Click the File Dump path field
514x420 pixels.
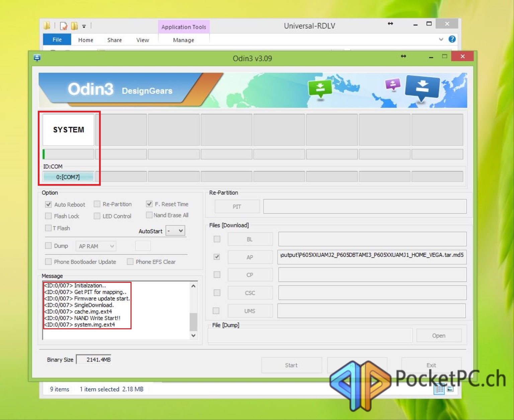310,335
